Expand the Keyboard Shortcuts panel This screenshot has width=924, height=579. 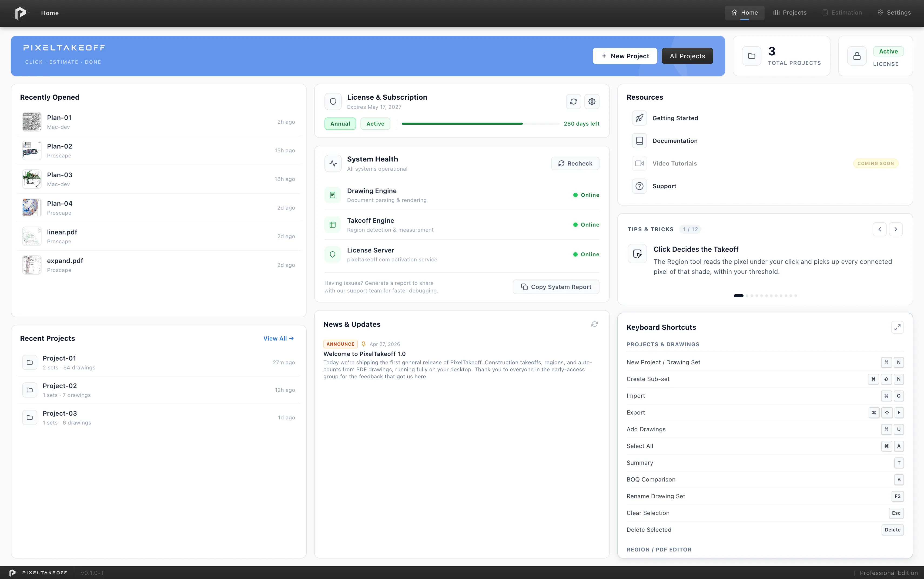pyautogui.click(x=897, y=327)
